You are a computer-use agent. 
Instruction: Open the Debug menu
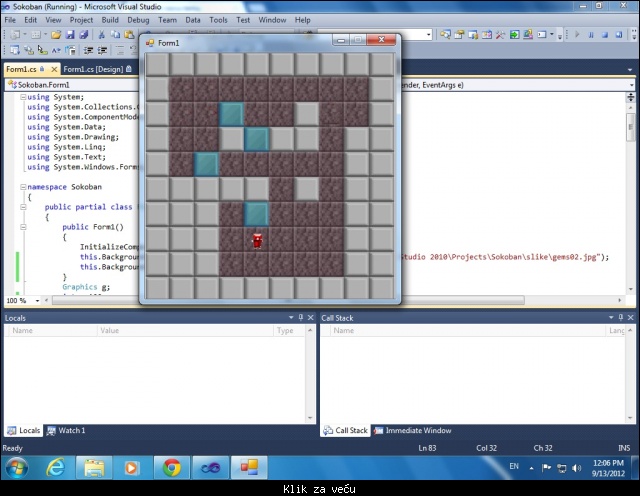(x=138, y=20)
